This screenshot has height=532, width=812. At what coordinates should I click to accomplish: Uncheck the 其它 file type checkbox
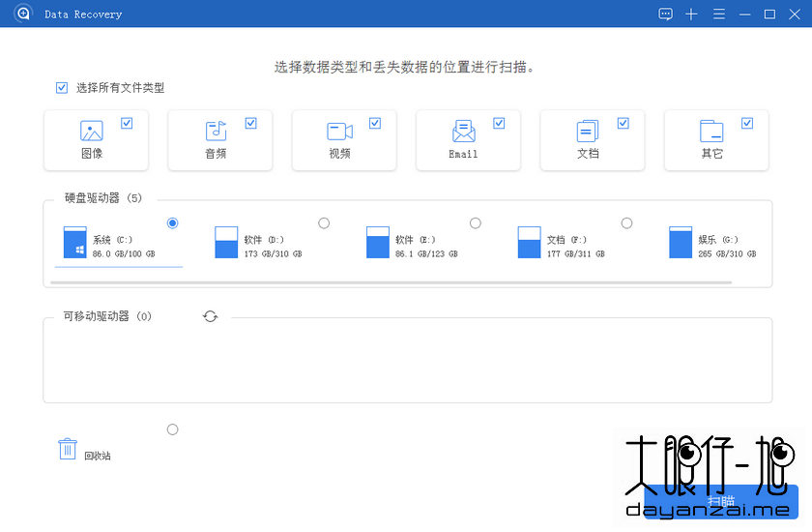[746, 123]
